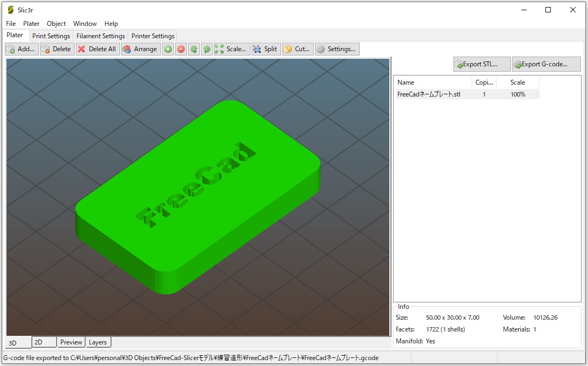This screenshot has height=366, width=588.
Task: Split the object into parts
Action: [265, 49]
